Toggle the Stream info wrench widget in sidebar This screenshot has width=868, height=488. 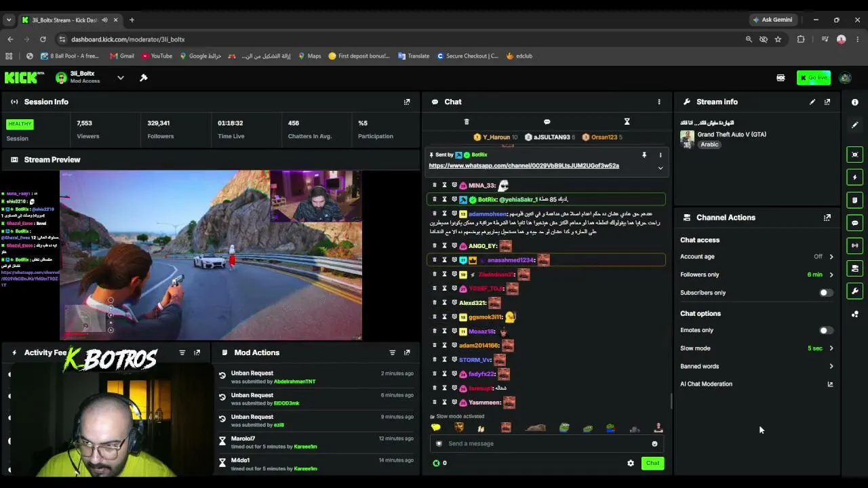tap(855, 291)
